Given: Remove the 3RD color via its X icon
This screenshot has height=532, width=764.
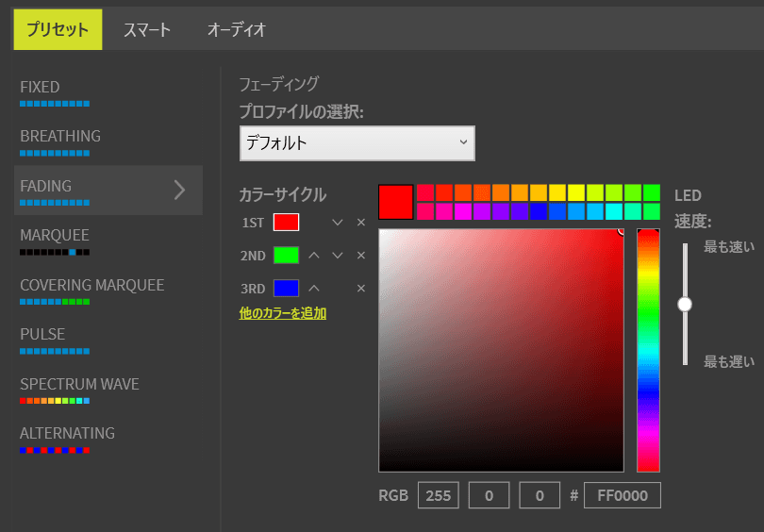Looking at the screenshot, I should 361,289.
